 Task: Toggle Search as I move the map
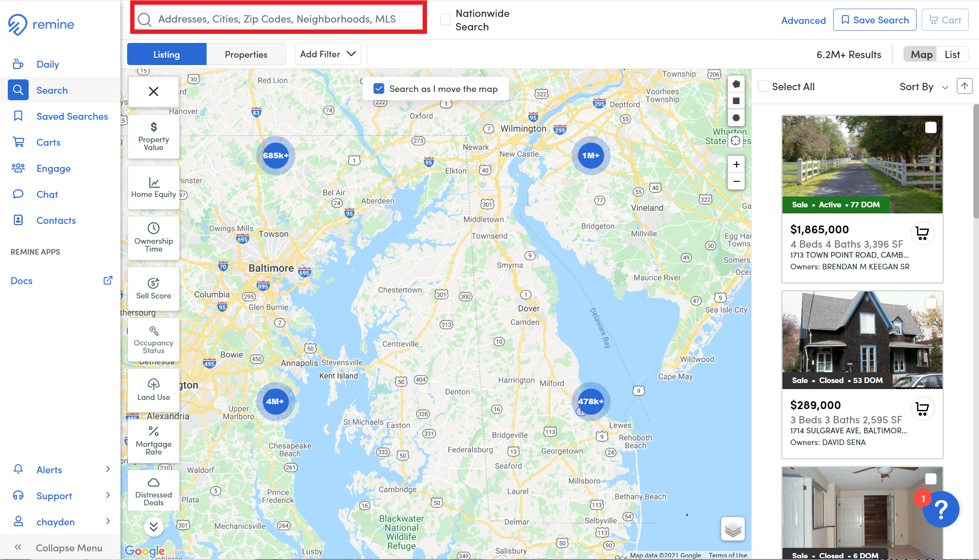(x=379, y=89)
